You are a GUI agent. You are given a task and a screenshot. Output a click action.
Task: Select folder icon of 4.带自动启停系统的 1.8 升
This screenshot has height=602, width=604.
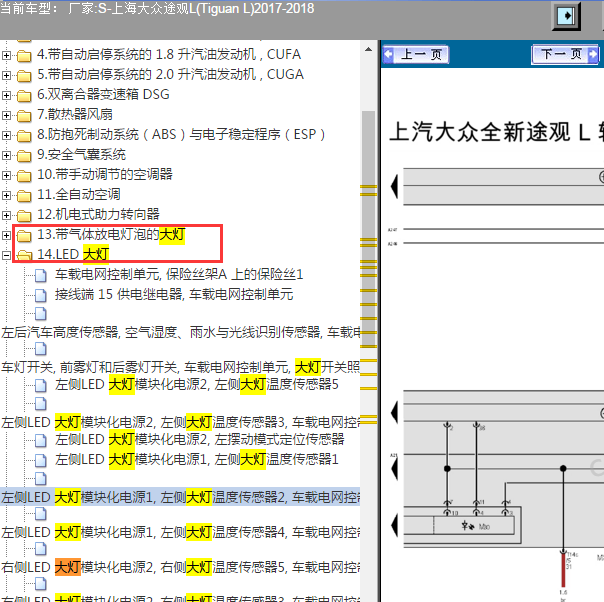pyautogui.click(x=24, y=56)
